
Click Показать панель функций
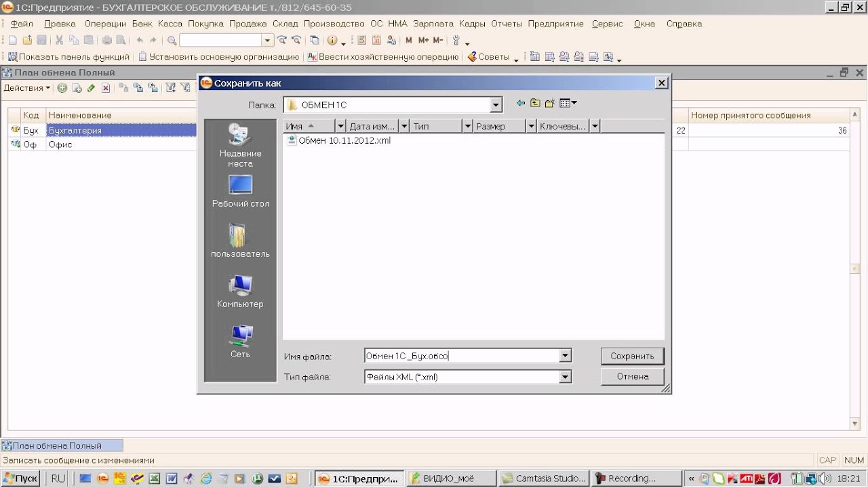tap(68, 58)
